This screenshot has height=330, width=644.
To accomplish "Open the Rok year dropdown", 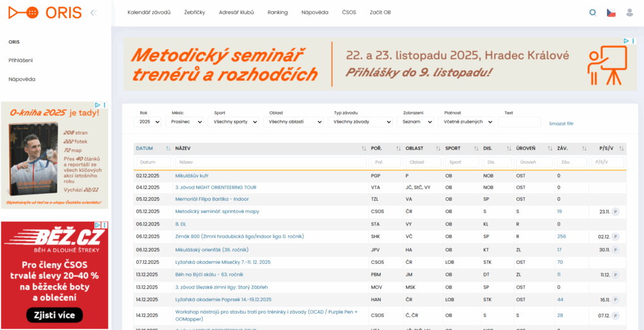I will pyautogui.click(x=147, y=122).
